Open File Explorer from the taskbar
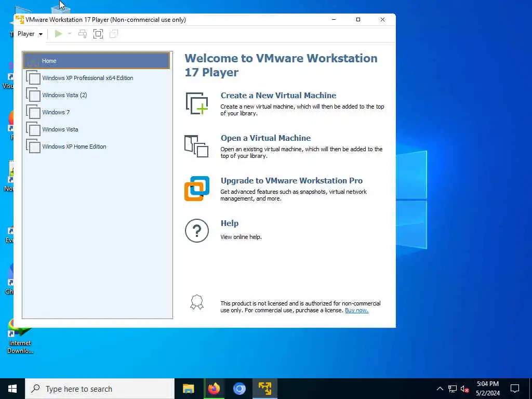The image size is (532, 399). click(x=188, y=389)
